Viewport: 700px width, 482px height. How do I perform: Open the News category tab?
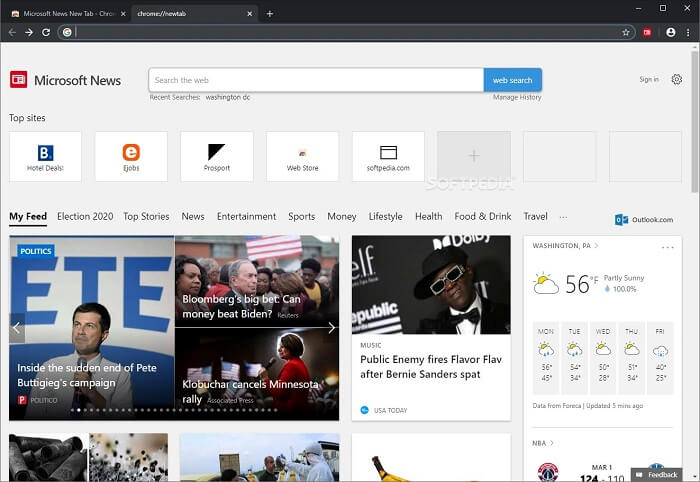pyautogui.click(x=193, y=216)
